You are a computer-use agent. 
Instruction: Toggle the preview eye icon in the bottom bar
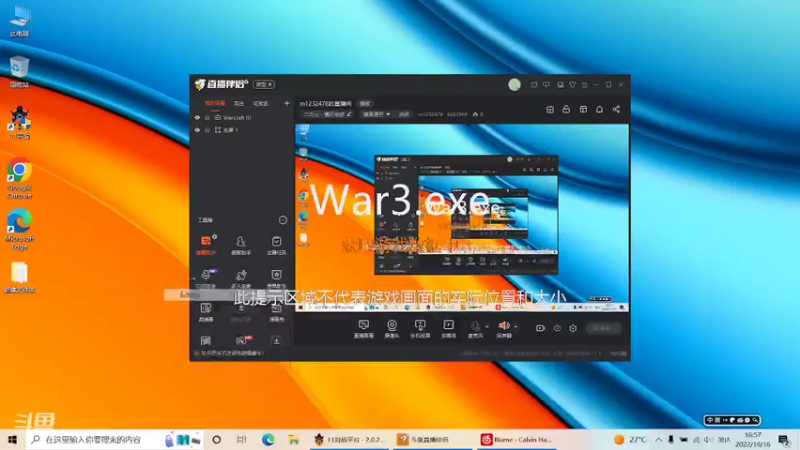(x=557, y=328)
